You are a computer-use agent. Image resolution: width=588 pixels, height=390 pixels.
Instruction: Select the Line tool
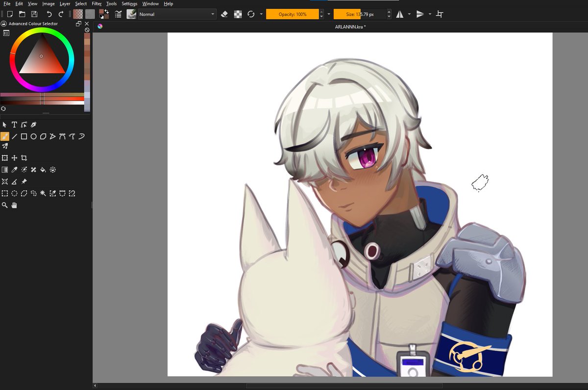pyautogui.click(x=14, y=136)
